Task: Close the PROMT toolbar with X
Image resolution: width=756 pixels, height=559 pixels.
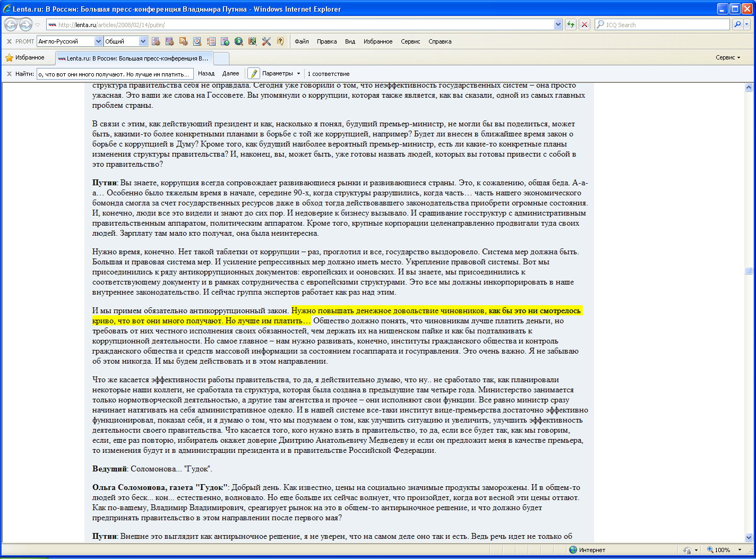Action: [x=9, y=41]
